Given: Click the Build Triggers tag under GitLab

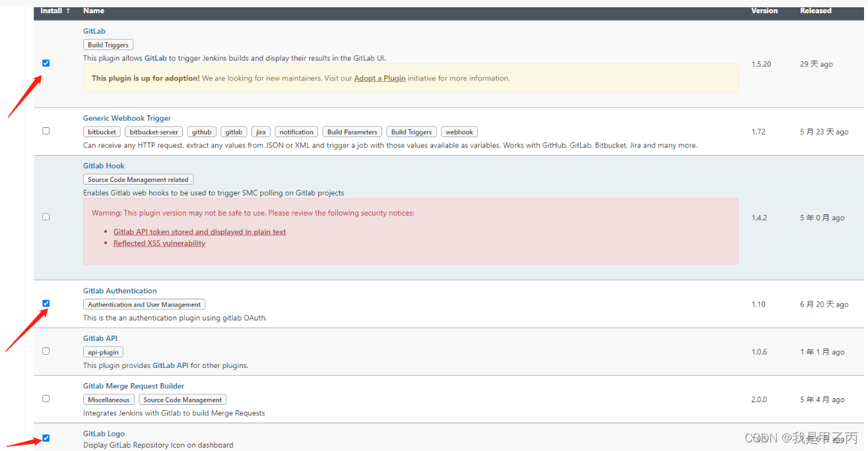Looking at the screenshot, I should click(108, 45).
